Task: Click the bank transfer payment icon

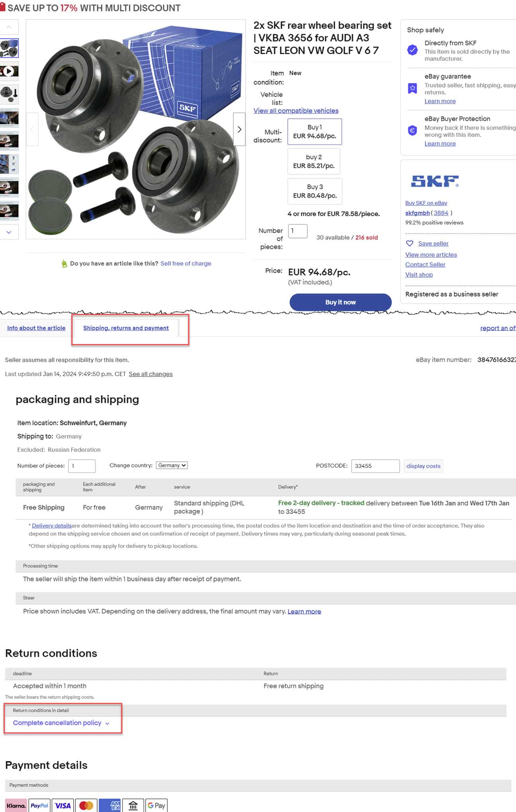Action: [x=133, y=805]
